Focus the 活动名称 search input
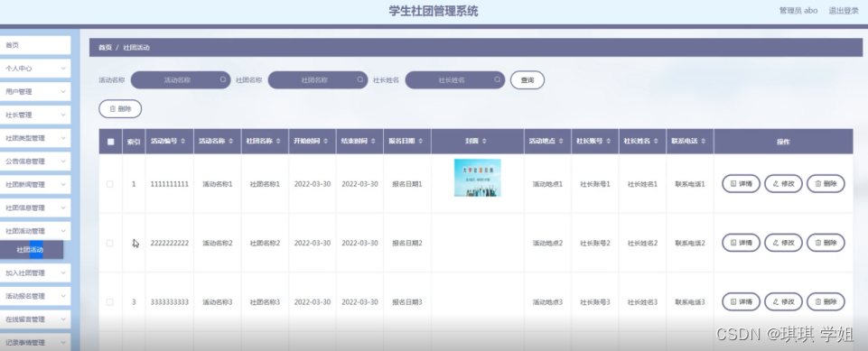Image resolution: width=868 pixels, height=351 pixels. click(x=181, y=80)
